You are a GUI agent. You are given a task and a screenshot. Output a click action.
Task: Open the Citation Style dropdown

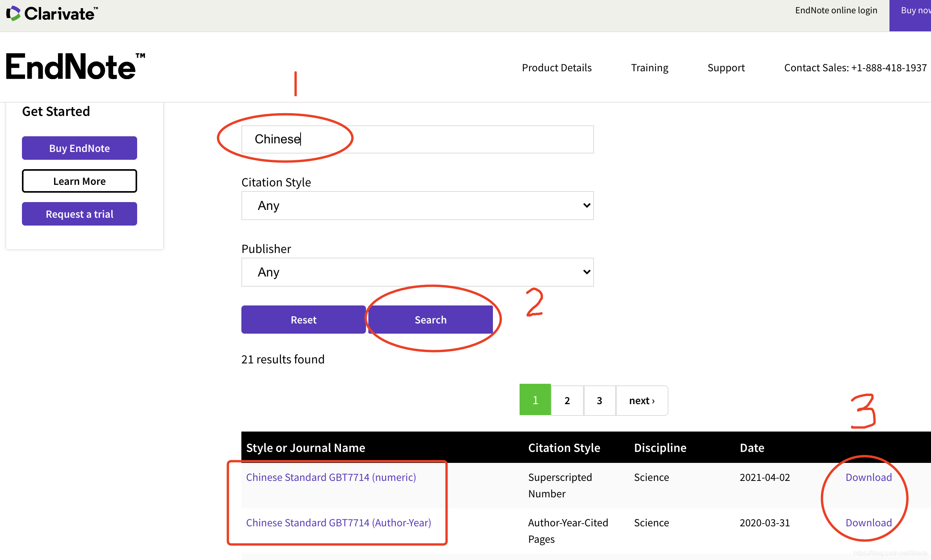[x=417, y=206]
